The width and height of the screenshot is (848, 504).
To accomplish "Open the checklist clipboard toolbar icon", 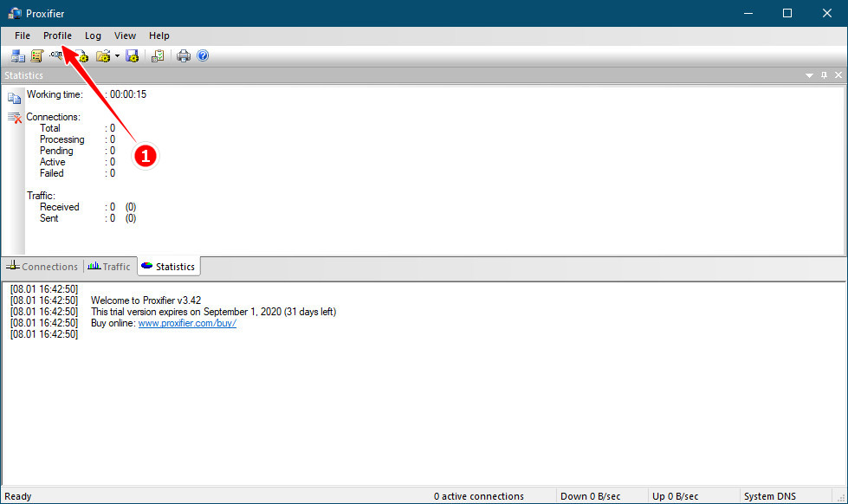I will 158,55.
